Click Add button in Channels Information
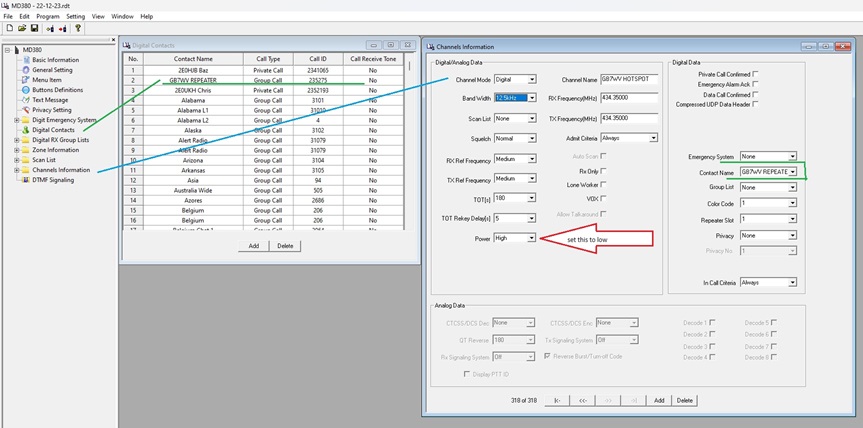The image size is (863, 428). [x=658, y=400]
